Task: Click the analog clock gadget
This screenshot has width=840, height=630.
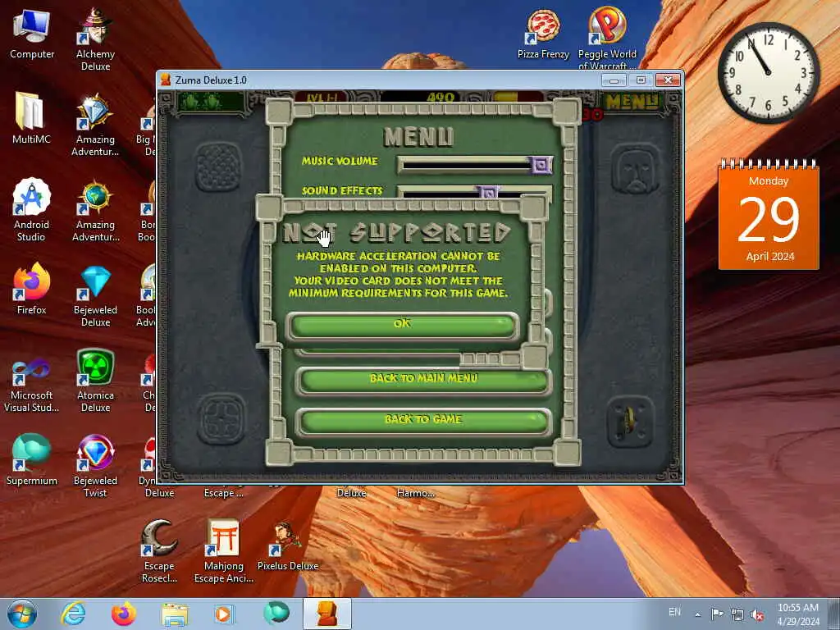Action: 769,72
